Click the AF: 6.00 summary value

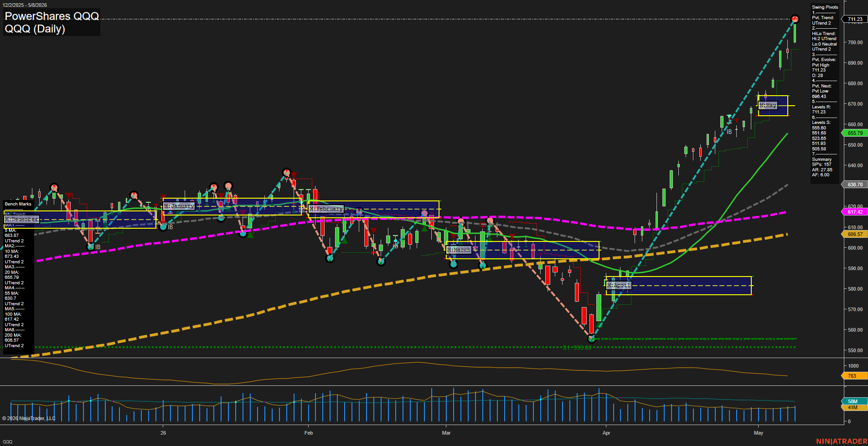821,175
